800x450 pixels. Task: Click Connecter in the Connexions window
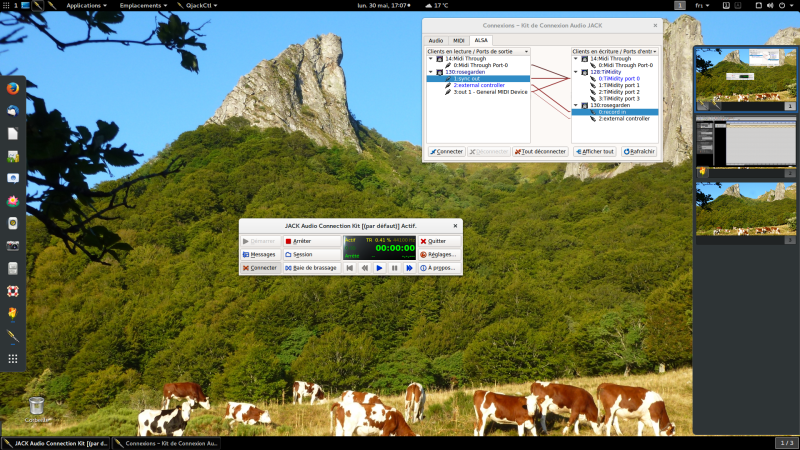click(446, 152)
